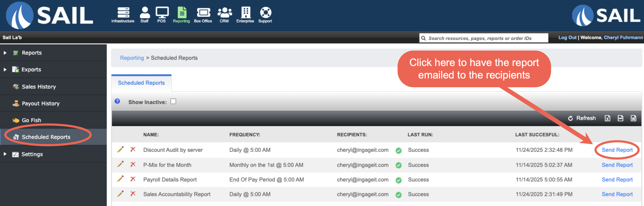The height and width of the screenshot is (206, 644).
Task: Expand the Reports sidebar section
Action: [5, 53]
